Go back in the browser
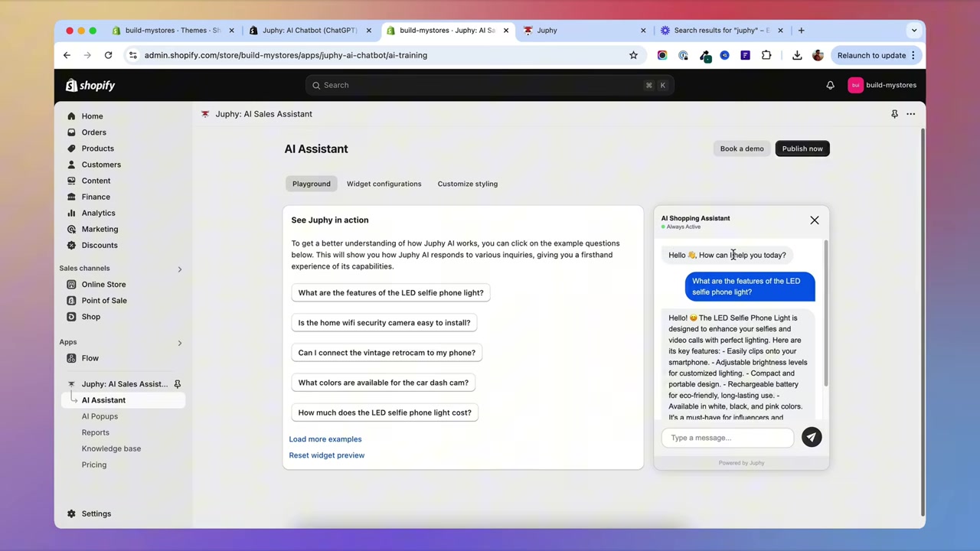This screenshot has height=551, width=980. tap(67, 55)
